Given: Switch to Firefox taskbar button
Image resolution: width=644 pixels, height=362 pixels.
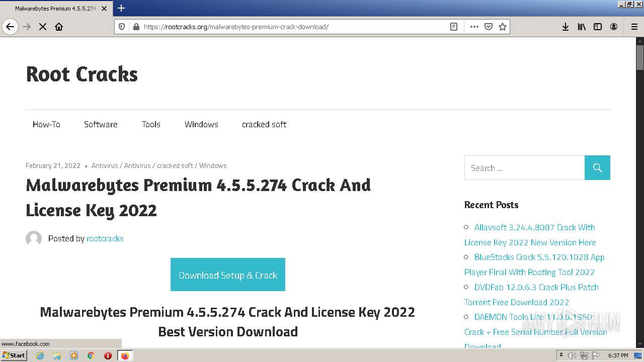Looking at the screenshot, I should (125, 355).
